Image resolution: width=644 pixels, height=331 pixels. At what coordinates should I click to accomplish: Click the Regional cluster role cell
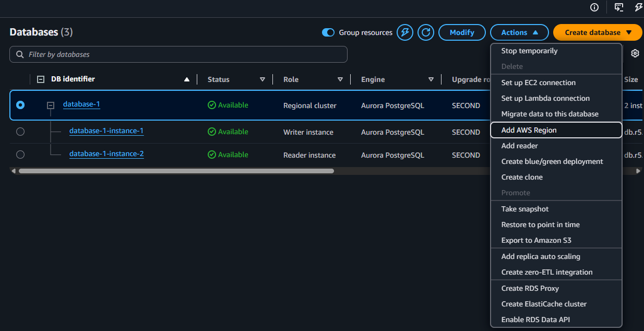click(310, 105)
